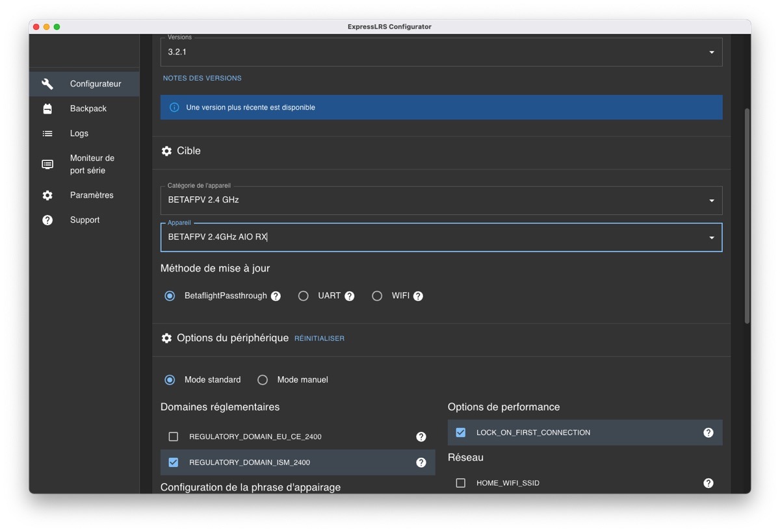Click the 'Domaines réglementaires' heading

[x=220, y=407]
